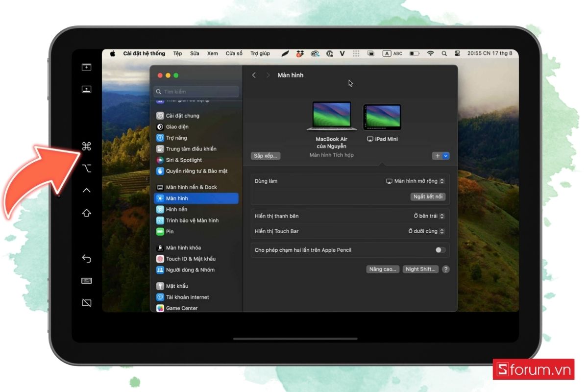Open the Xem menu
Viewport: 588px width, 392px height.
[212, 53]
